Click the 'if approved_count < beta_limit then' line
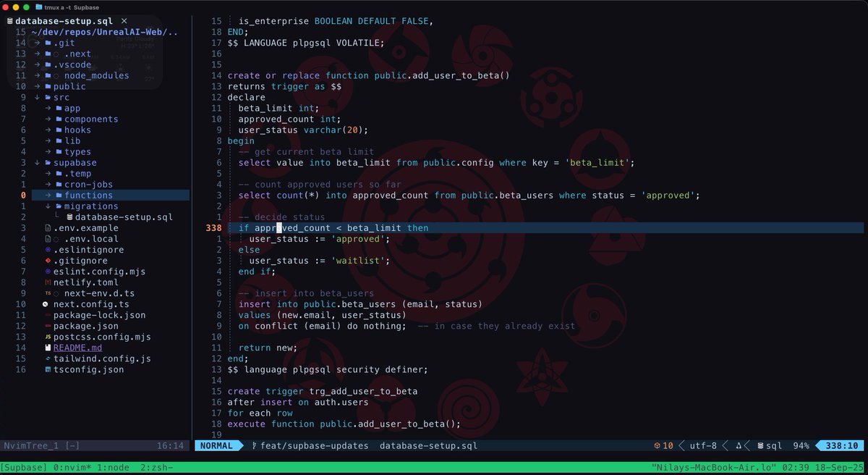 [333, 227]
